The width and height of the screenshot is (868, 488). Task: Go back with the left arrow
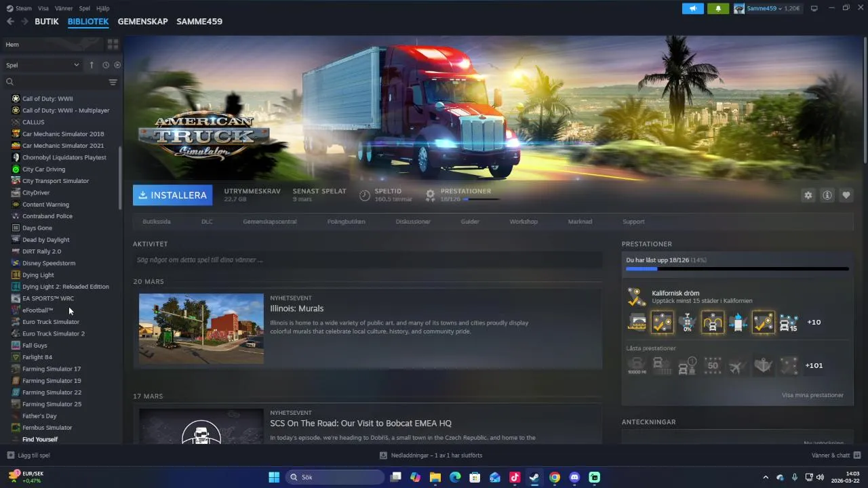point(10,22)
